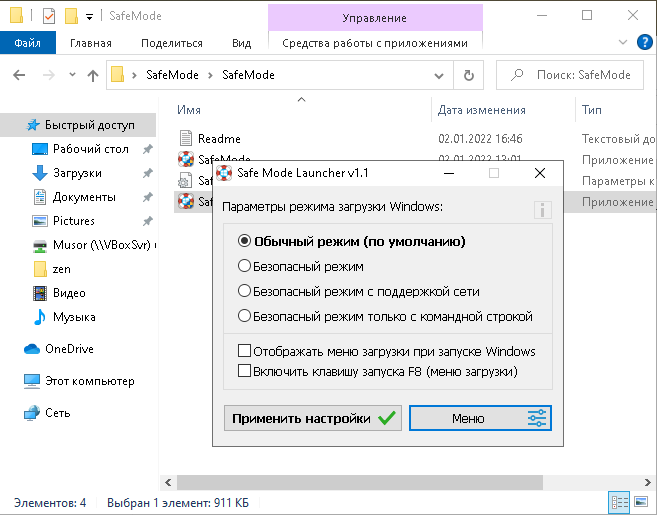Viewport: 657px width, 515px height.
Task: Open Быстрый доступ in navigation pane
Action: (x=90, y=125)
